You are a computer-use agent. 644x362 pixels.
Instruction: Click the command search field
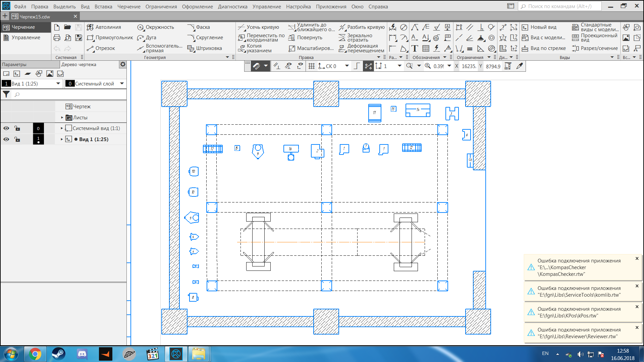tap(559, 6)
